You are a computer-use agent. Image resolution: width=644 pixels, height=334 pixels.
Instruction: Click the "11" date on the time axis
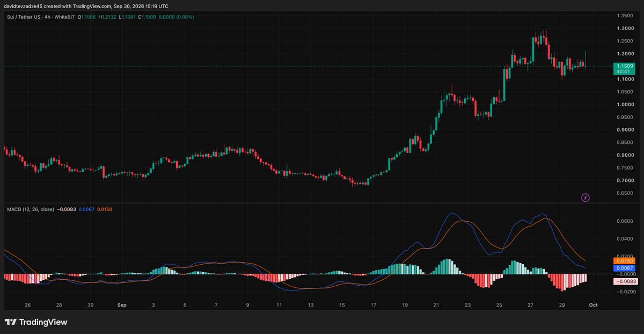point(279,304)
